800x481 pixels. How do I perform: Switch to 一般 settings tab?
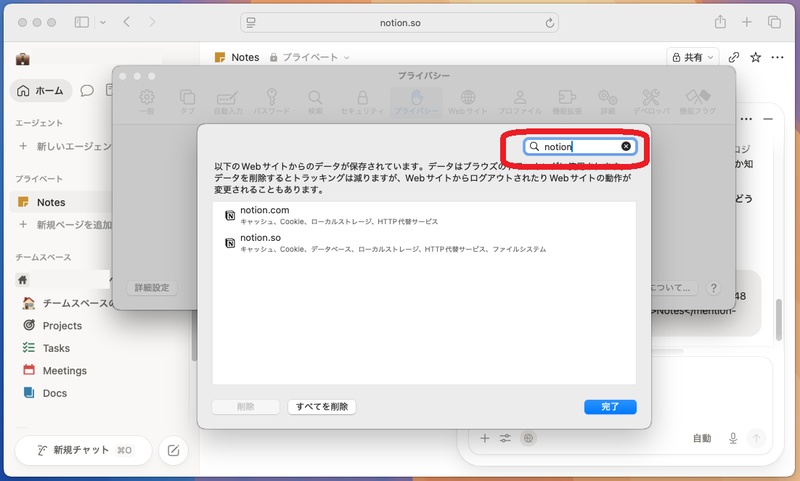pos(147,102)
